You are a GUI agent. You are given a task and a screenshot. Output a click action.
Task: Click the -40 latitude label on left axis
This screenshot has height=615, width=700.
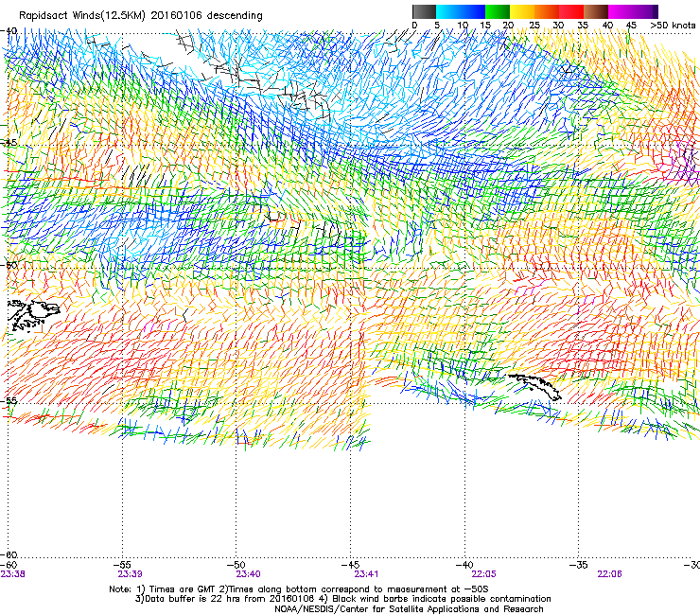click(x=9, y=31)
